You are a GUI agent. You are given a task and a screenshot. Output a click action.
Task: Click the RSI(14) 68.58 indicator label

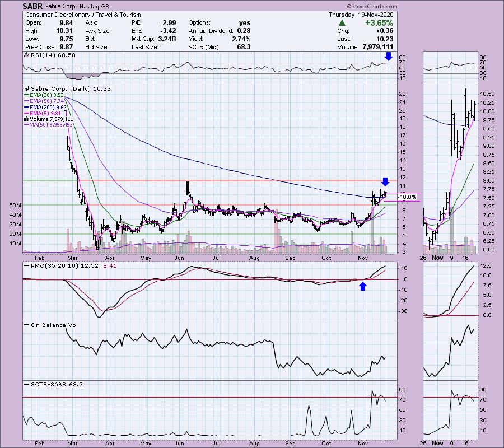coord(53,55)
